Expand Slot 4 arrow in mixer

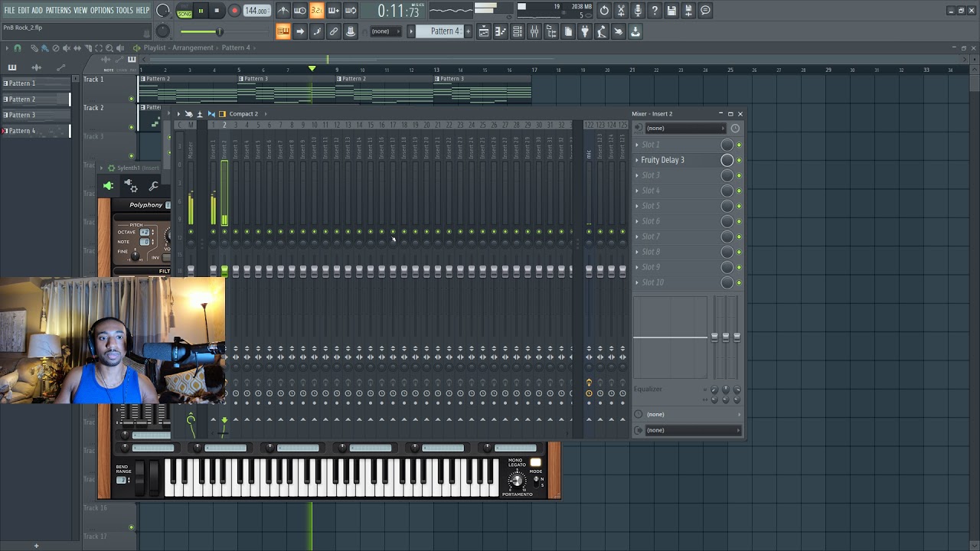coord(637,191)
